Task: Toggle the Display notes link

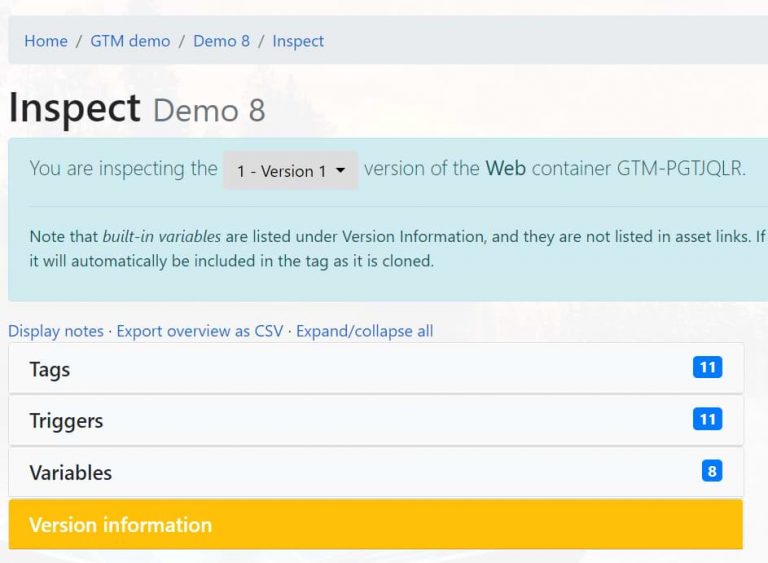Action: point(56,331)
